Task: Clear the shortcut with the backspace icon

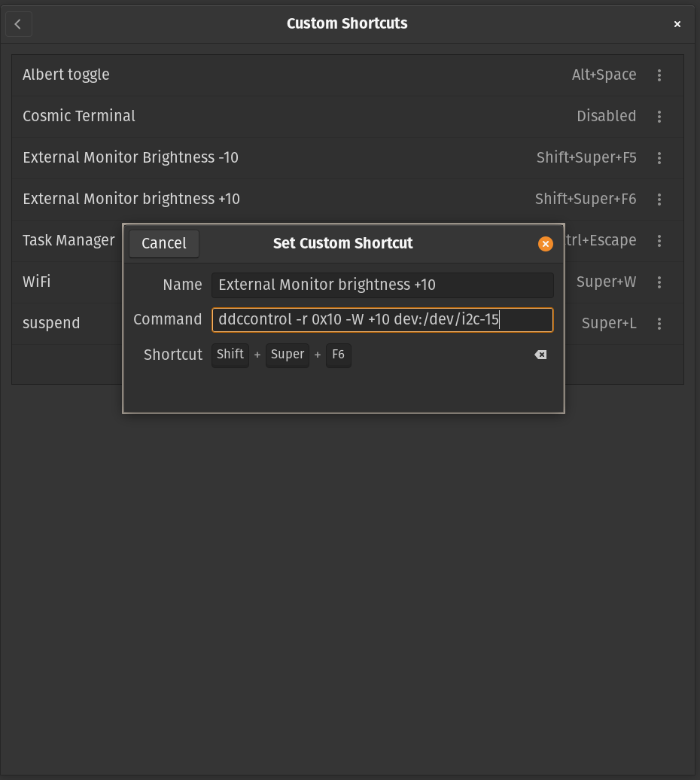Action: click(x=540, y=355)
